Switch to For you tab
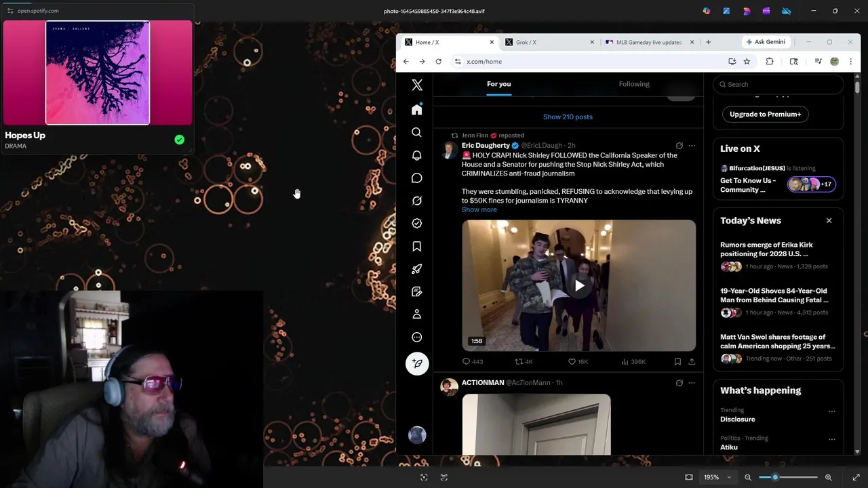This screenshot has width=868, height=488. coord(499,84)
